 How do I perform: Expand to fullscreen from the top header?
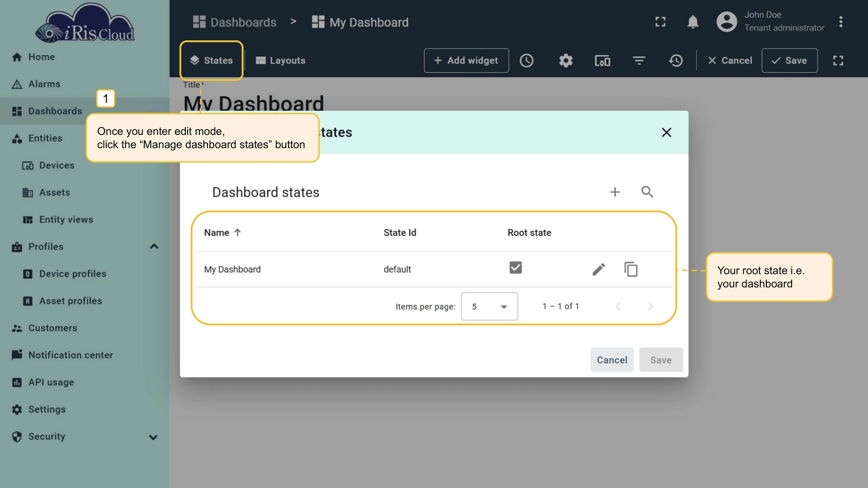660,22
